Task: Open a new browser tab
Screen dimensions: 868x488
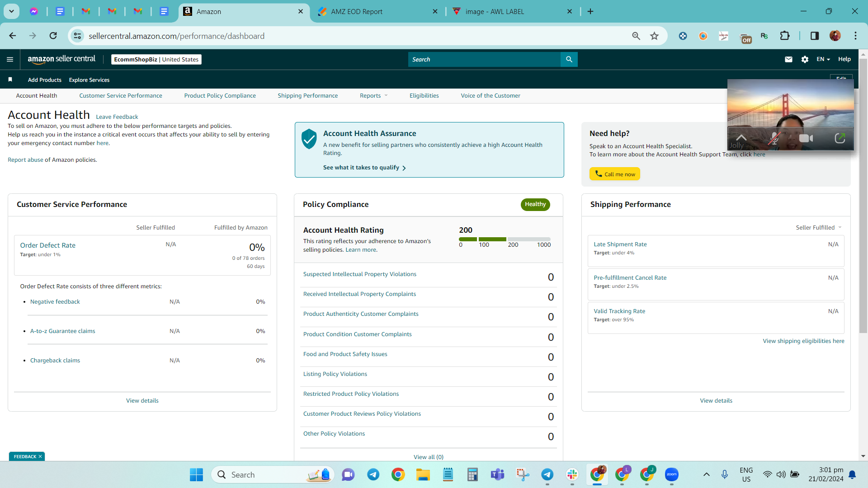Action: 590,11
